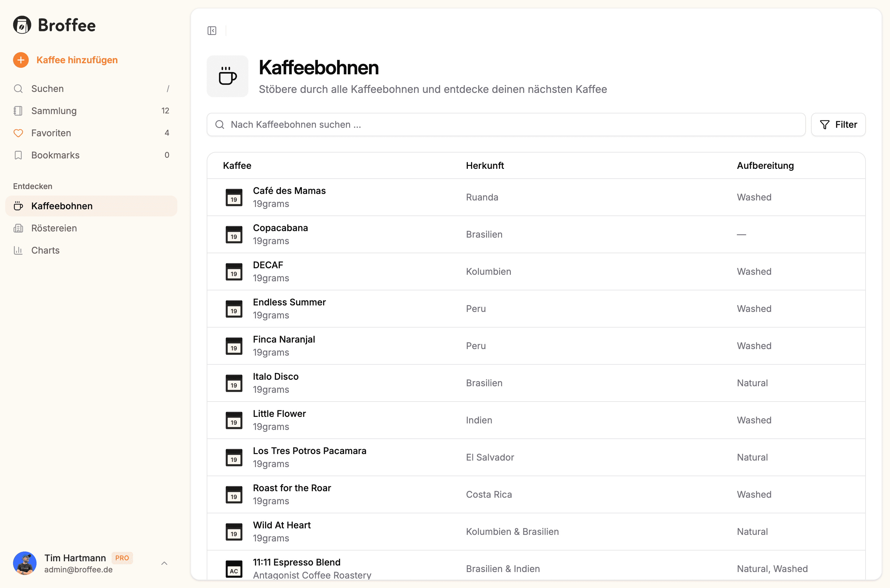This screenshot has width=890, height=588.
Task: Click the PRO badge next to Tim Hartmann
Action: 122,558
